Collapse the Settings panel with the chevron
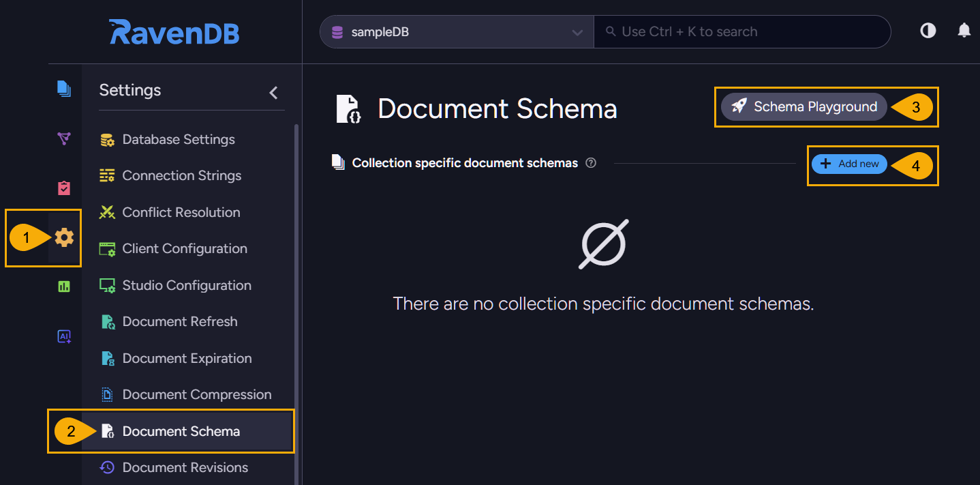This screenshot has width=980, height=485. 273,92
